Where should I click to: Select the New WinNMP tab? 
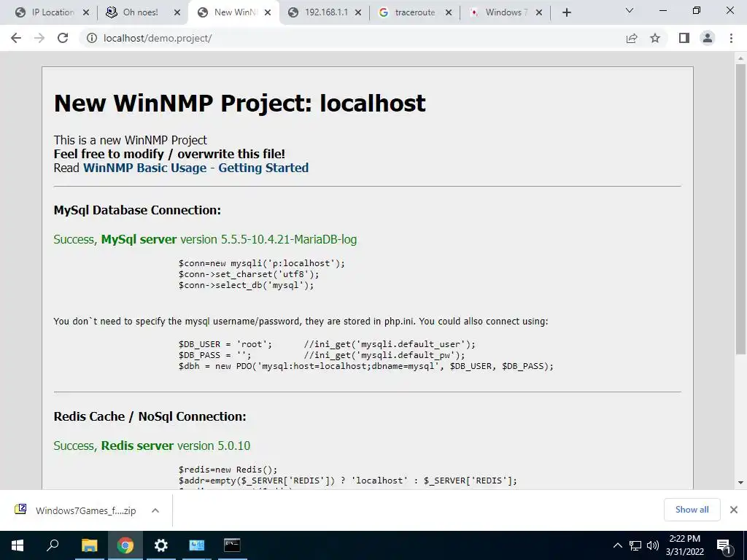(x=233, y=12)
